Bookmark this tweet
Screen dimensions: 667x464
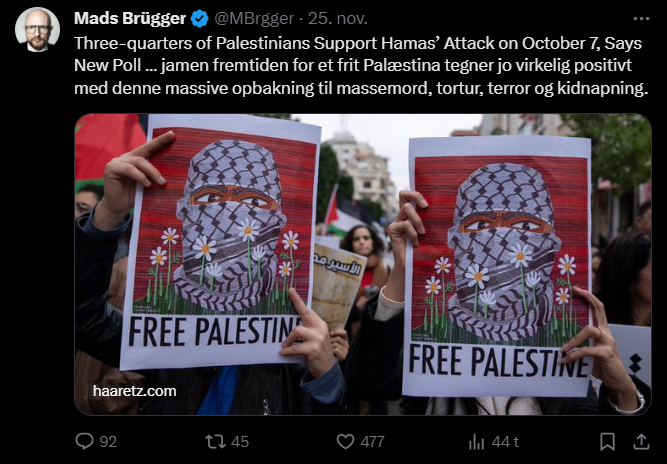[x=607, y=441]
